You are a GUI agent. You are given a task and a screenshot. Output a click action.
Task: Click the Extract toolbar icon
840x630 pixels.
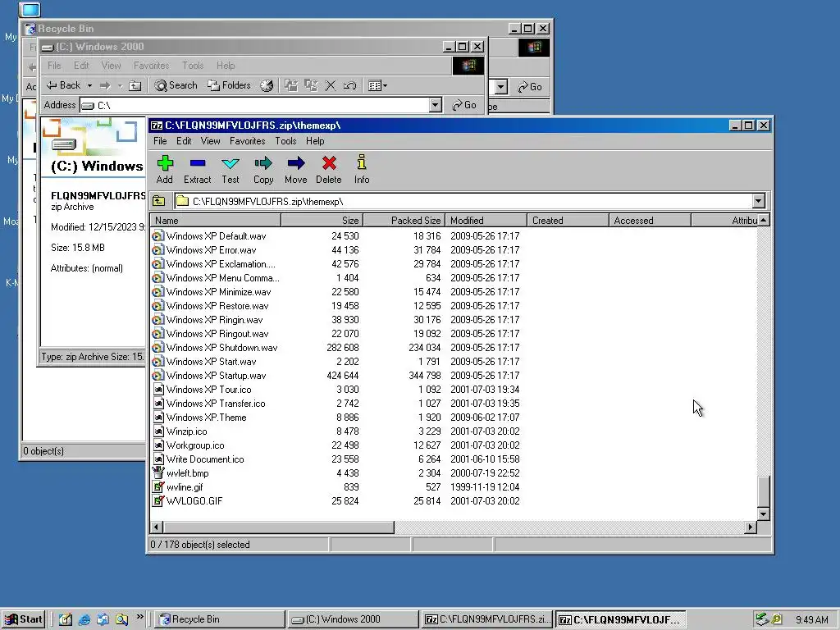[x=197, y=169]
